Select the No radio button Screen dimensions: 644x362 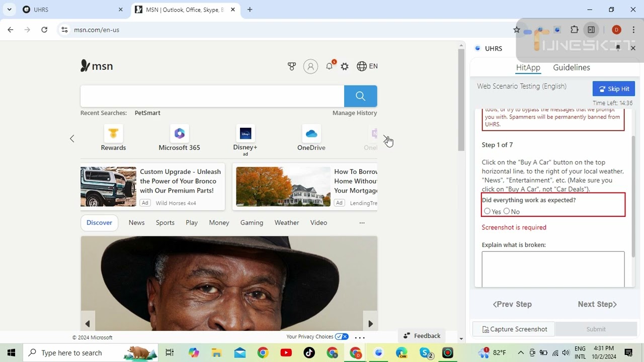click(x=507, y=211)
